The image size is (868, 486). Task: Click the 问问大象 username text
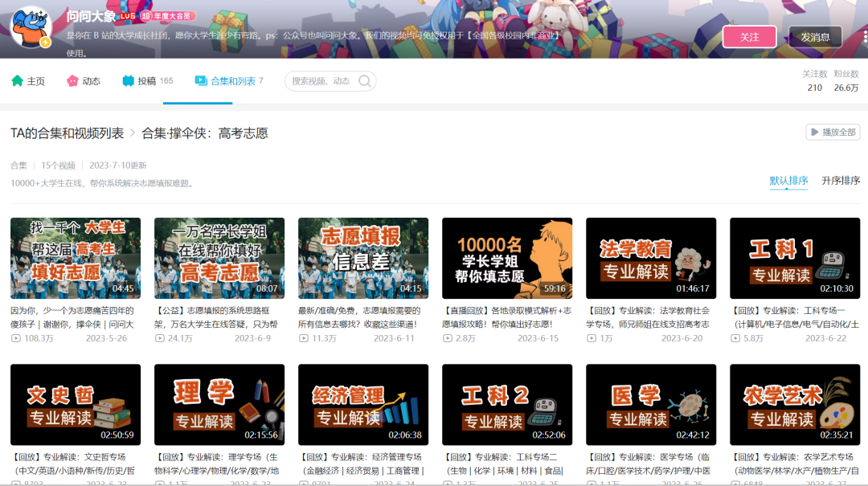(91, 16)
